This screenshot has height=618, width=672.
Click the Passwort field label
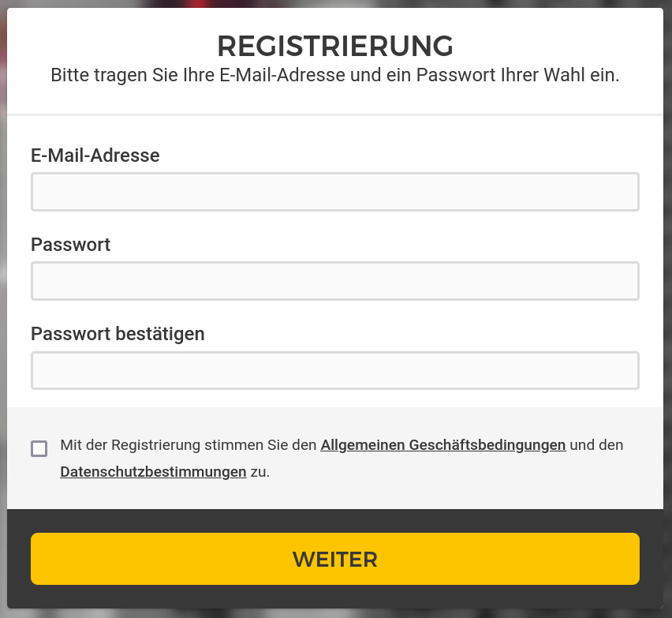point(71,245)
